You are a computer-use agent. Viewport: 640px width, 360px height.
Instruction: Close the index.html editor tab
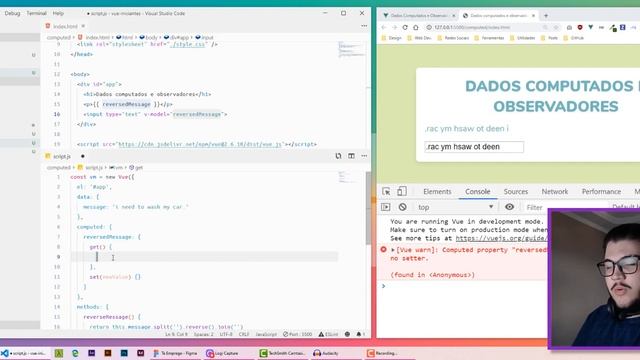[83, 26]
